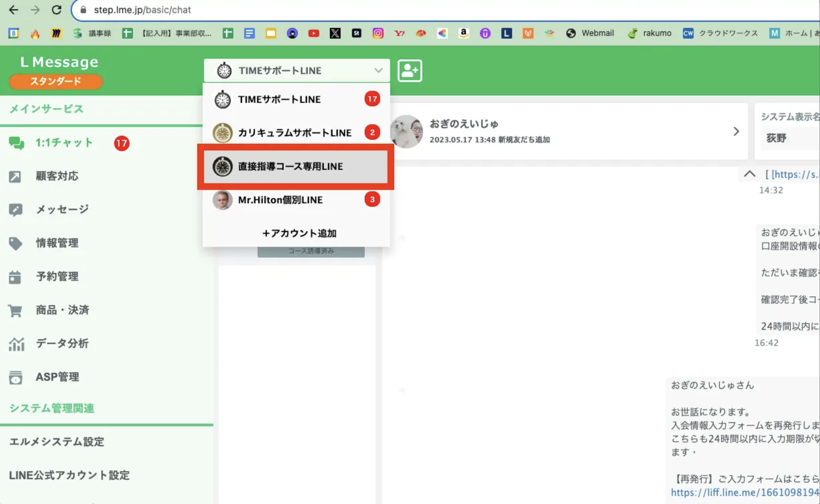The image size is (820, 504).
Task: Open the TIMEサポートLINE account dropdown
Action: pyautogui.click(x=297, y=71)
